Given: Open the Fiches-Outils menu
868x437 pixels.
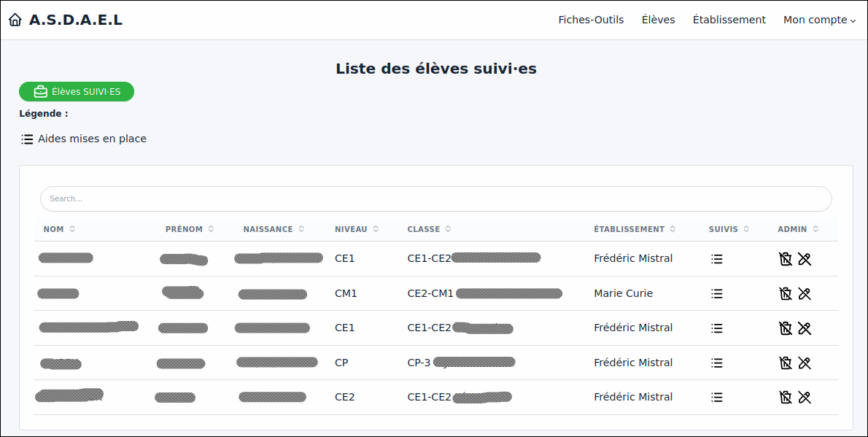Looking at the screenshot, I should (x=591, y=20).
